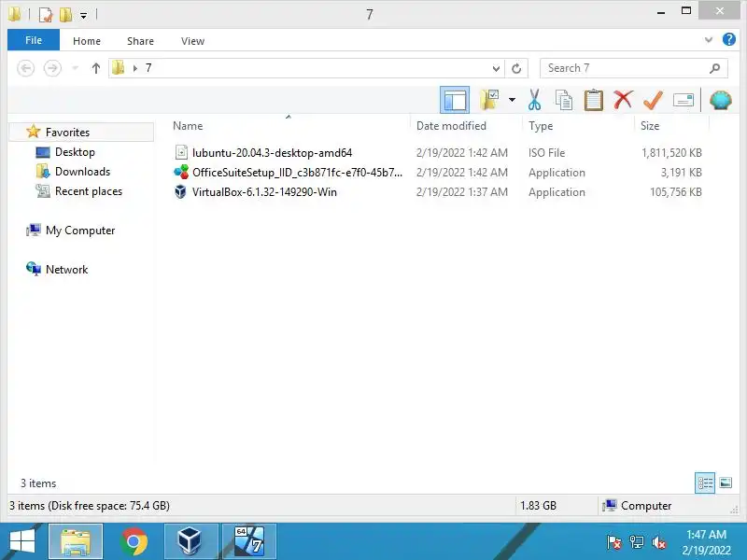Click the muted speaker volume tray icon
747x560 pixels.
click(x=659, y=542)
